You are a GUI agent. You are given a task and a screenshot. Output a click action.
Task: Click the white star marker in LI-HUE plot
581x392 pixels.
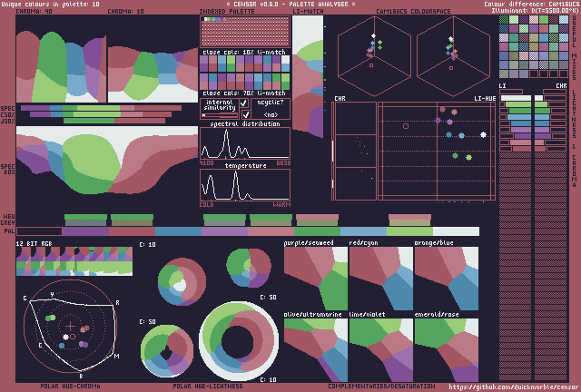coord(483,135)
